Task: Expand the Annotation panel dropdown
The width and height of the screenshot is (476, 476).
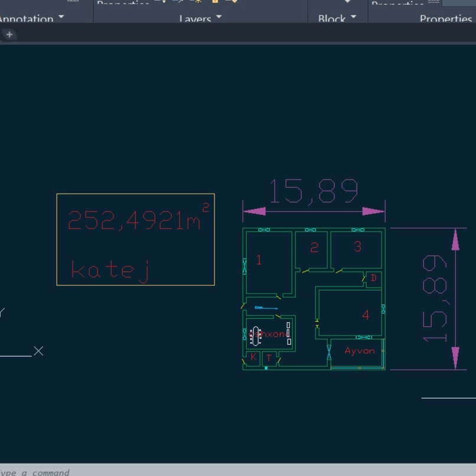Action: (60, 18)
